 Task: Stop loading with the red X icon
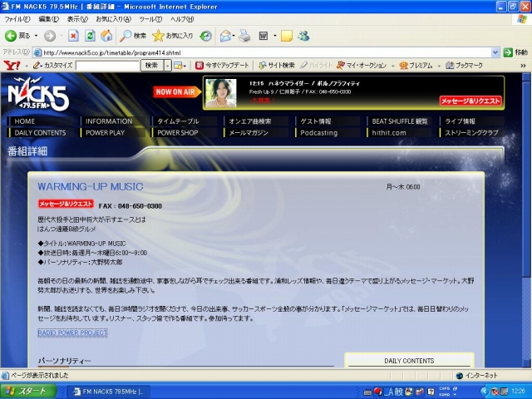pyautogui.click(x=73, y=36)
